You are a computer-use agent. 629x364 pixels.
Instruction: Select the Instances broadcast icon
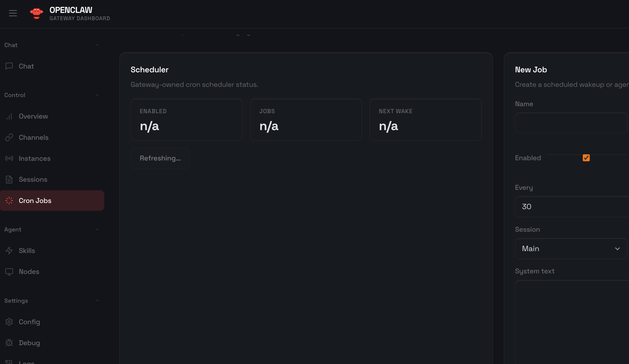pyautogui.click(x=9, y=158)
